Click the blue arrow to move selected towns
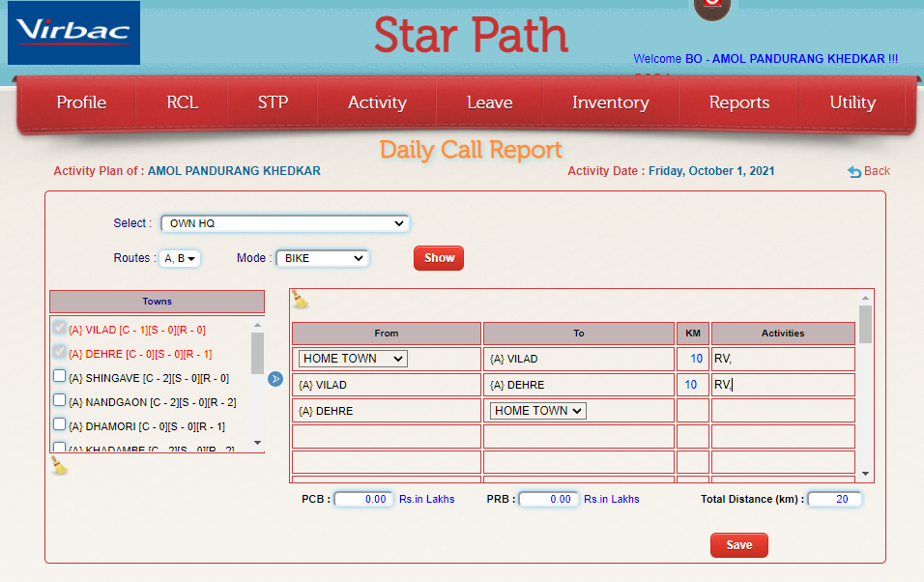 275,379
